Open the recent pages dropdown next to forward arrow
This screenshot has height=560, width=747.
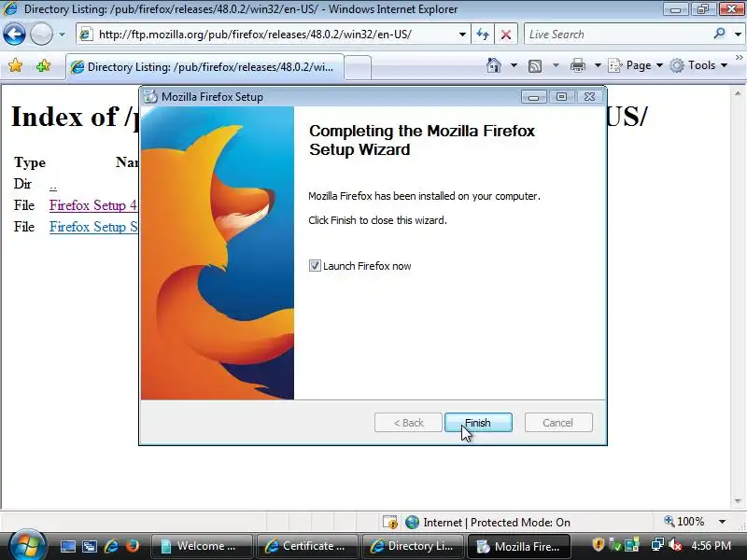click(x=62, y=35)
